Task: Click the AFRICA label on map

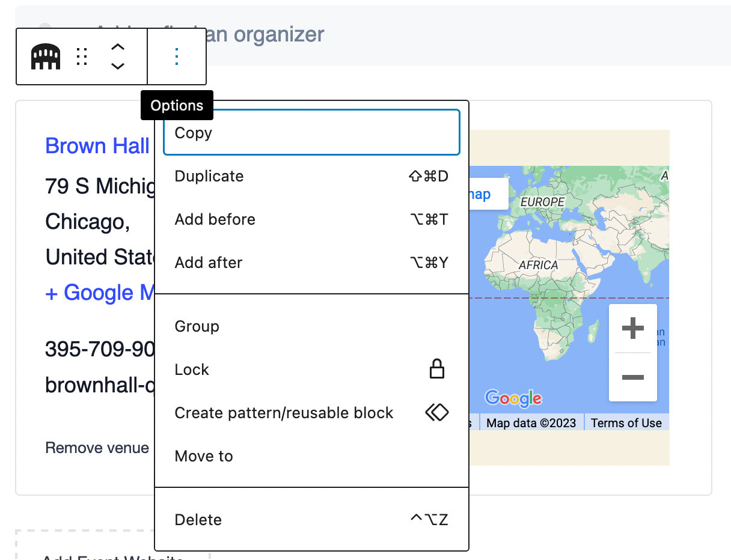Action: click(539, 265)
